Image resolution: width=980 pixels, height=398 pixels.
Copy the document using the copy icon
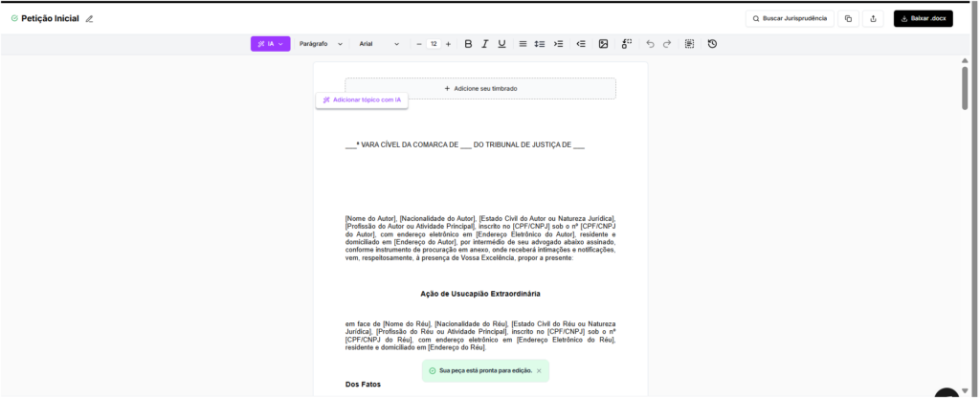[848, 19]
